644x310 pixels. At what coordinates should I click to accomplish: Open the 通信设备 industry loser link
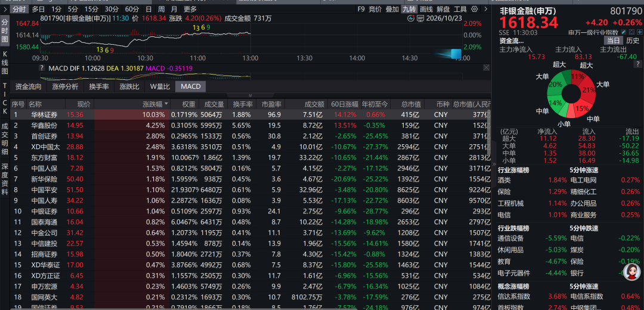(511, 238)
